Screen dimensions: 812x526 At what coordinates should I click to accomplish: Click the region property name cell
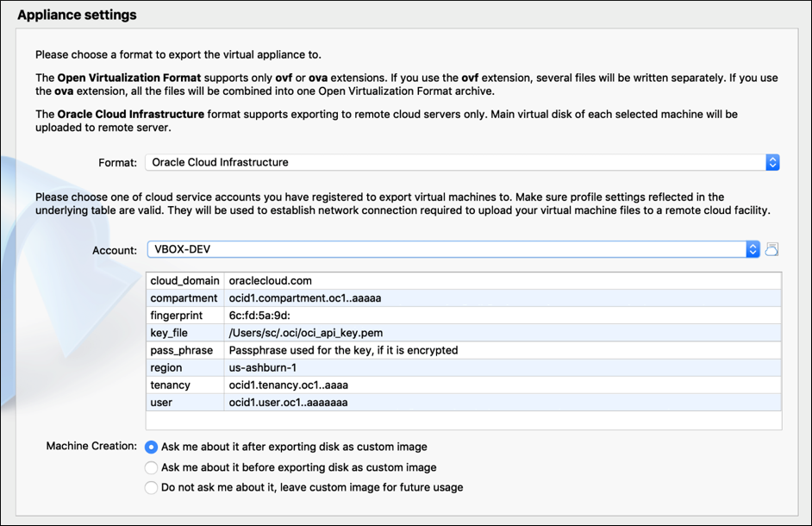click(184, 367)
